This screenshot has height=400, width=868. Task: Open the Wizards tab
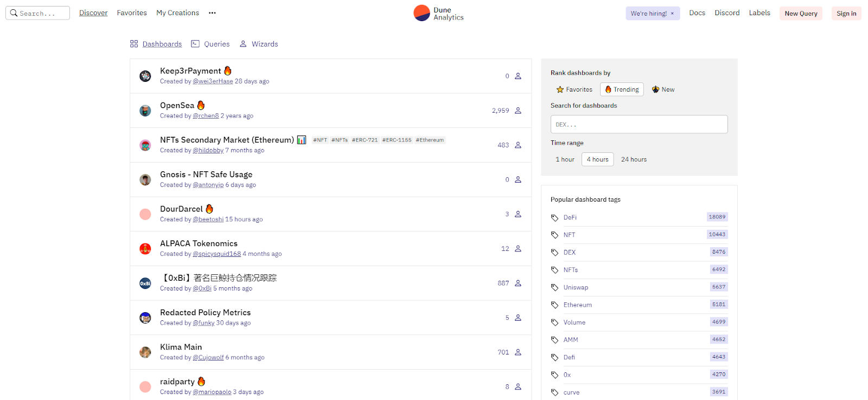pos(259,44)
